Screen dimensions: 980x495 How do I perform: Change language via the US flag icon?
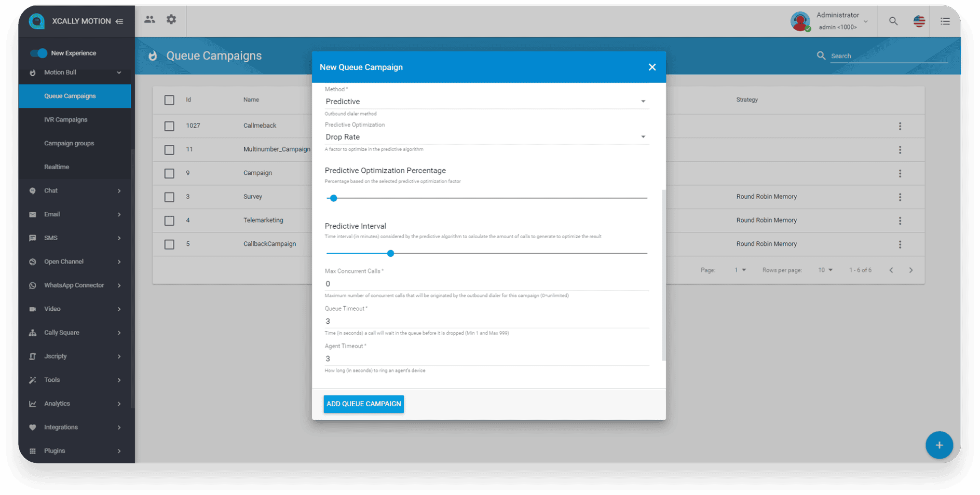pyautogui.click(x=919, y=21)
